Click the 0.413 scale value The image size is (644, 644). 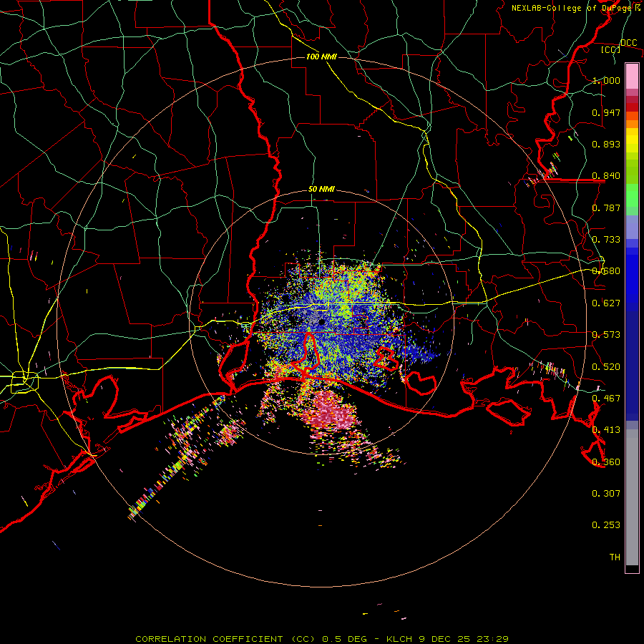coord(606,430)
